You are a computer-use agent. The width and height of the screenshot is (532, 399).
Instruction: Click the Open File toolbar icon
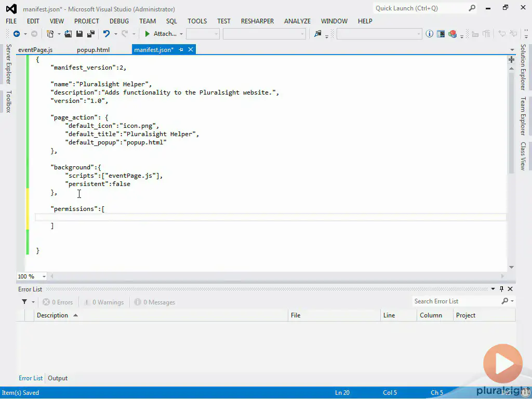pyautogui.click(x=68, y=34)
